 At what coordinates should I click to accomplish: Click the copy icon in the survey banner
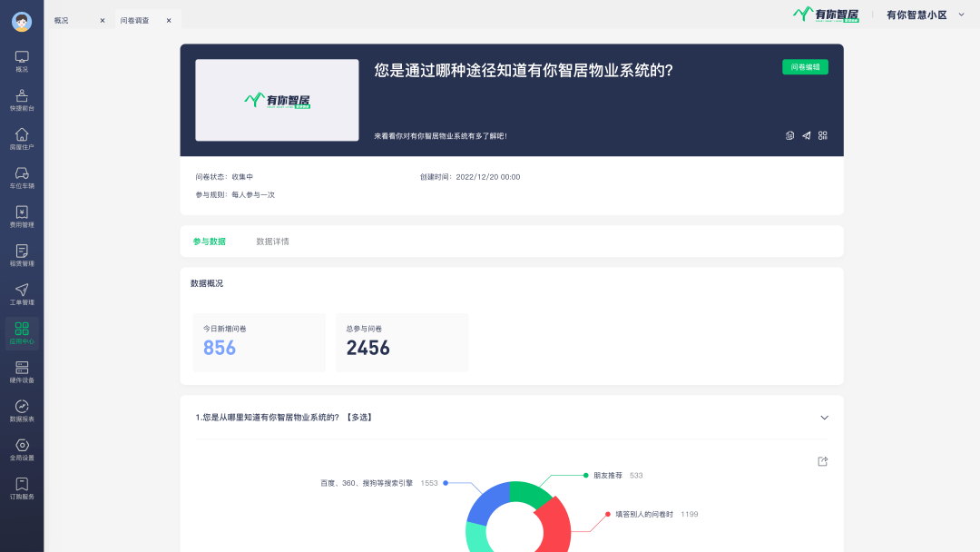(790, 135)
